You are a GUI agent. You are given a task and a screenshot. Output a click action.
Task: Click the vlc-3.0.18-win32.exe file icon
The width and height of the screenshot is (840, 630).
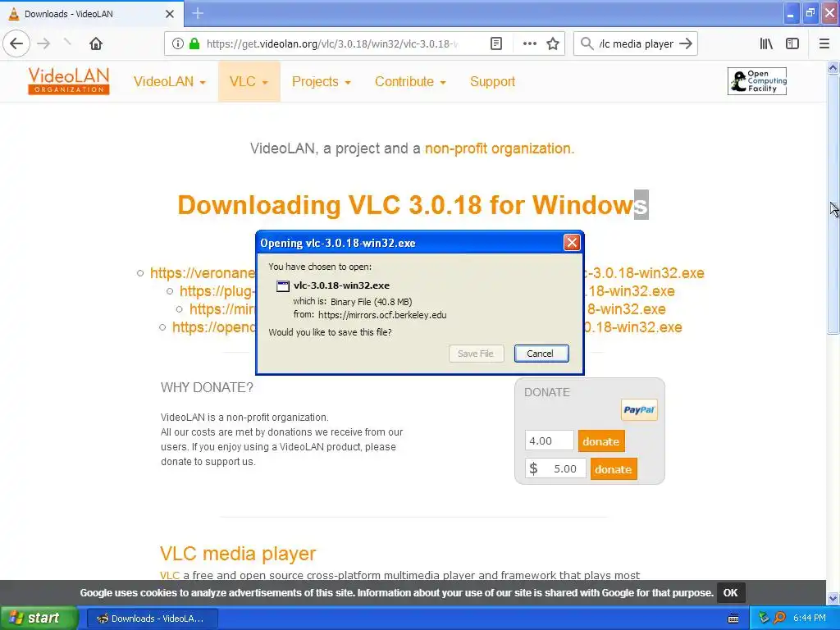click(283, 286)
